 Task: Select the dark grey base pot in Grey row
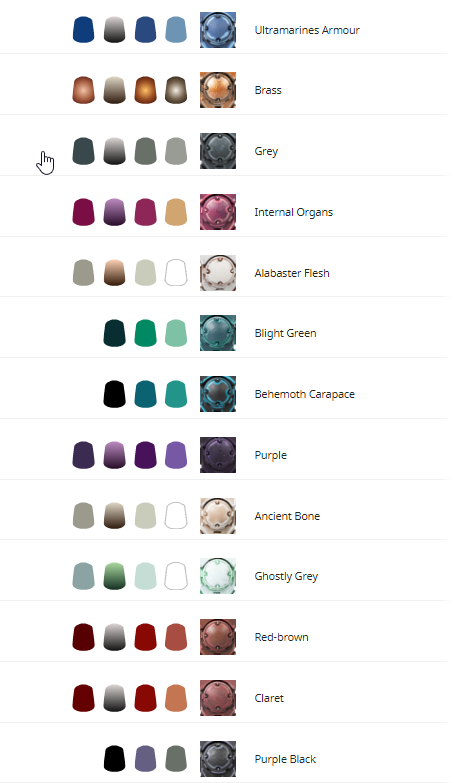tap(83, 151)
